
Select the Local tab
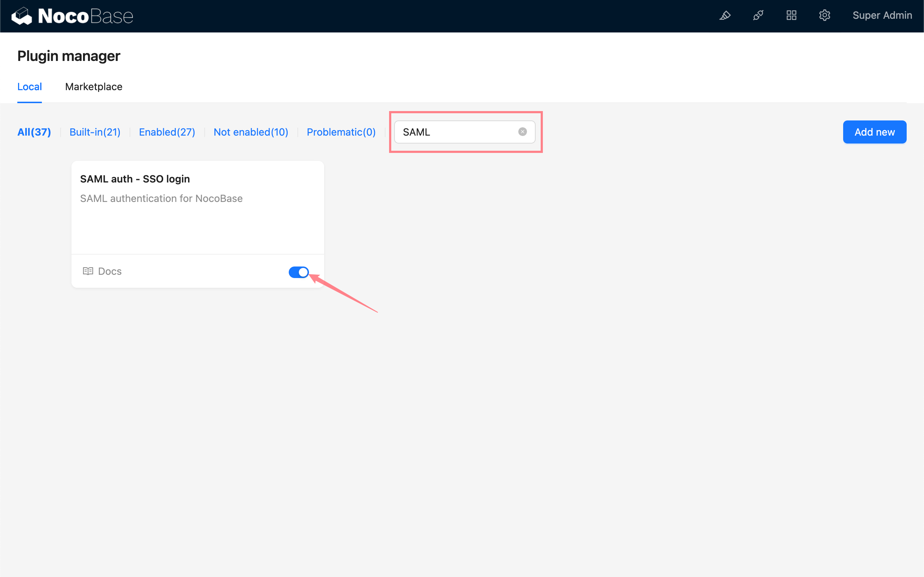(x=29, y=87)
